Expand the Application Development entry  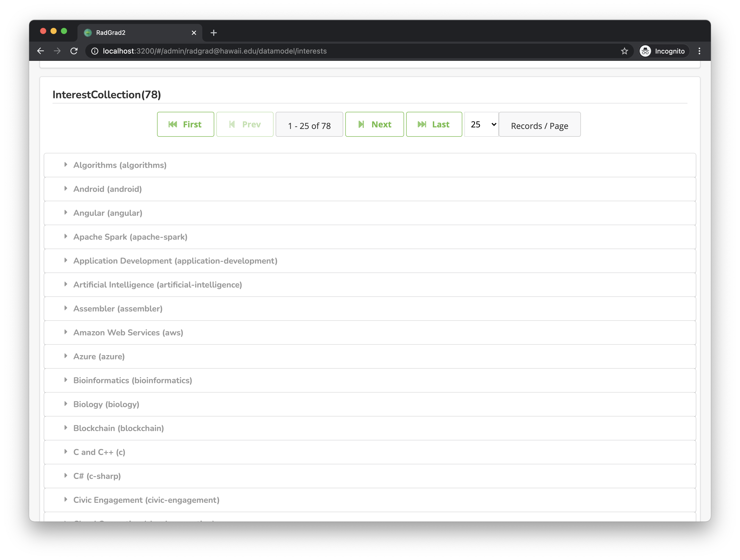(x=370, y=261)
